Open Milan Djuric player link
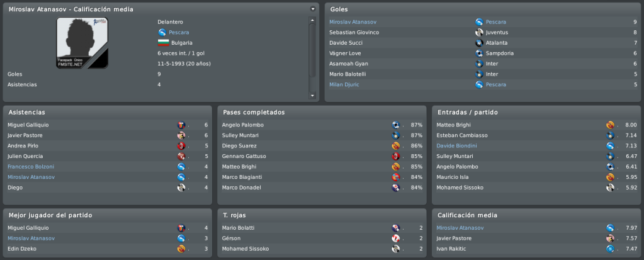 pyautogui.click(x=346, y=84)
